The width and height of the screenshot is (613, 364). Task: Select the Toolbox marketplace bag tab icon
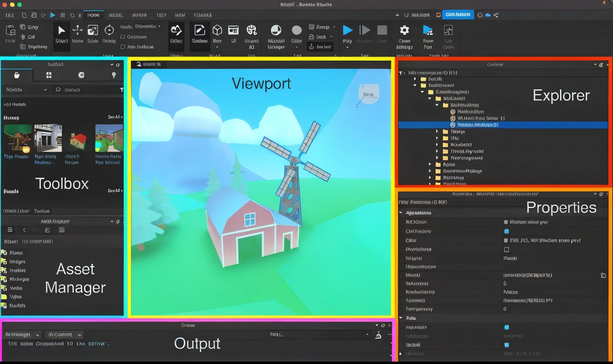(x=17, y=75)
